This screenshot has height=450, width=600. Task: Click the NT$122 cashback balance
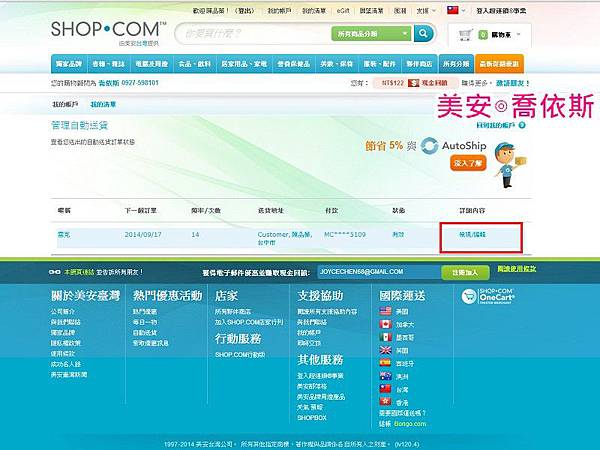393,83
